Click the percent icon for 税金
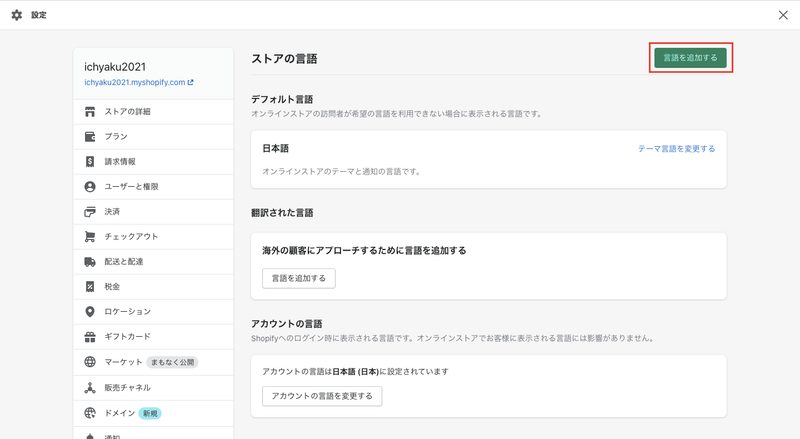Screen dimensions: 800x439 tap(90, 286)
